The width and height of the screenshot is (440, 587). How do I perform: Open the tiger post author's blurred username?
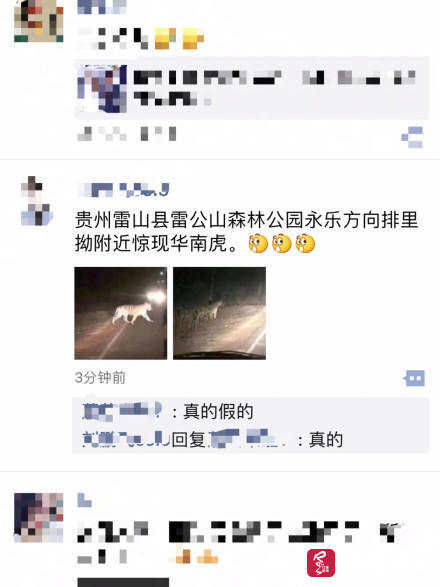tap(124, 189)
